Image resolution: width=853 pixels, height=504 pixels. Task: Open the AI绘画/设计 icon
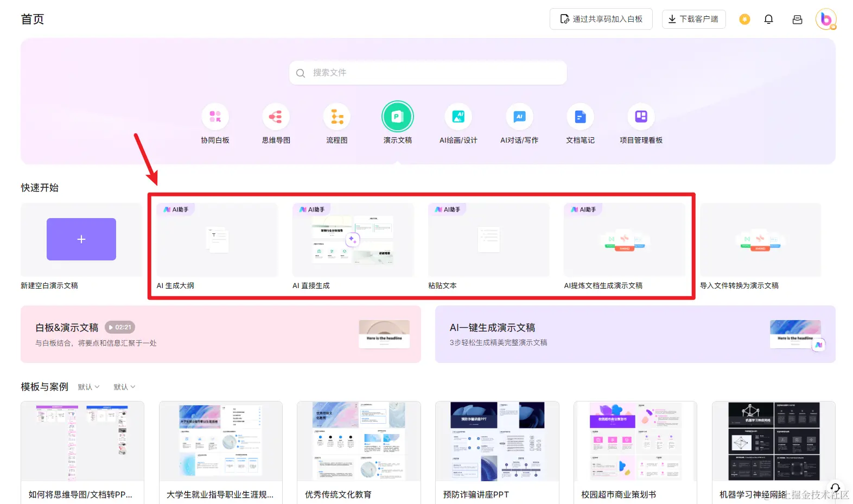tap(459, 117)
